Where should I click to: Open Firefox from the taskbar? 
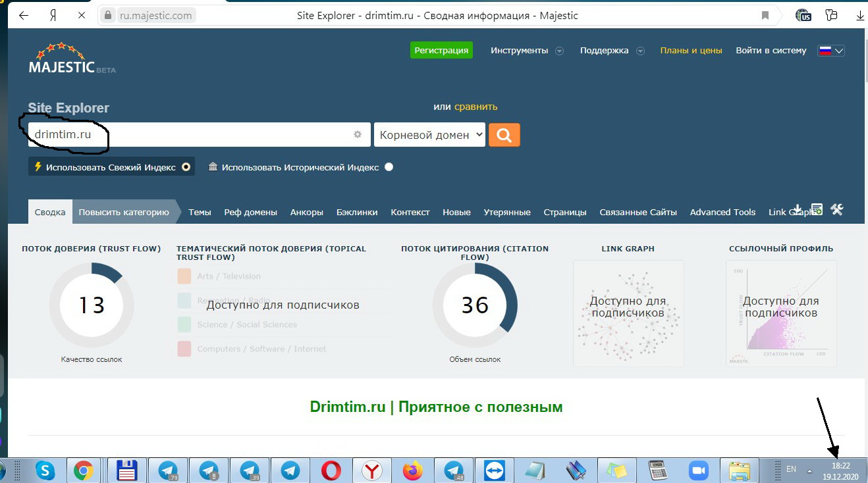pyautogui.click(x=413, y=470)
